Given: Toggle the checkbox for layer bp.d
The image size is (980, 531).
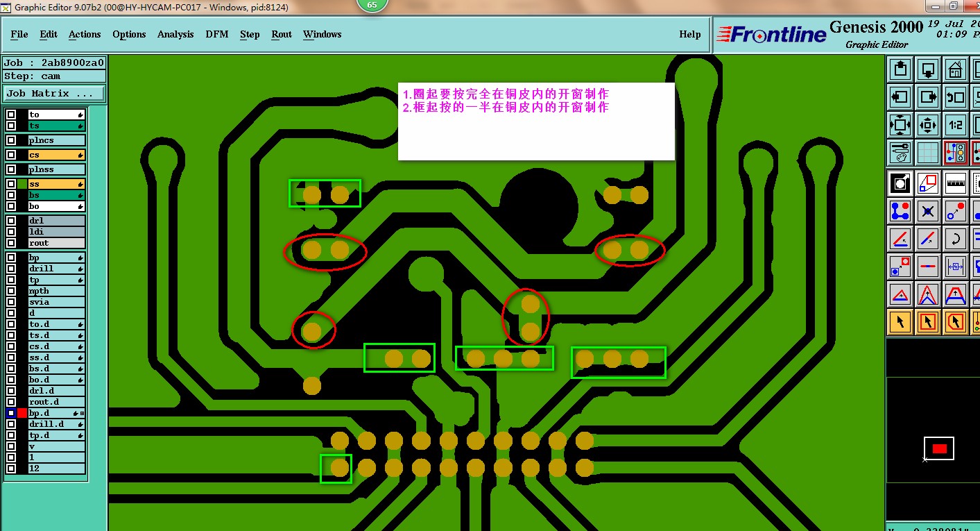Looking at the screenshot, I should pyautogui.click(x=11, y=413).
